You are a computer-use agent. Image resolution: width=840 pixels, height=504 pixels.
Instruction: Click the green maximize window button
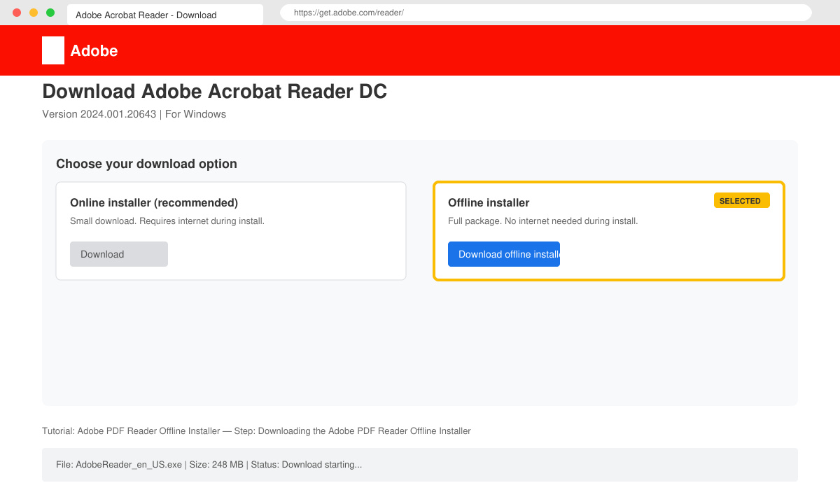point(50,13)
